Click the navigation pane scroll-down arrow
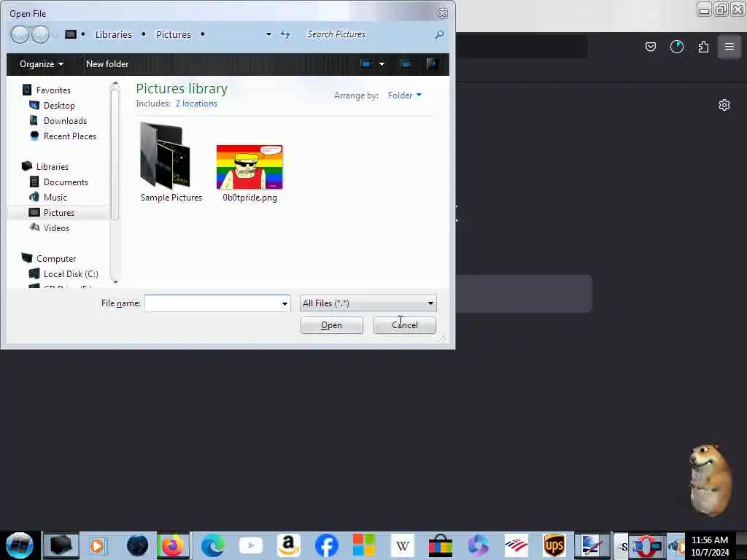This screenshot has height=560, width=747. 115,281
